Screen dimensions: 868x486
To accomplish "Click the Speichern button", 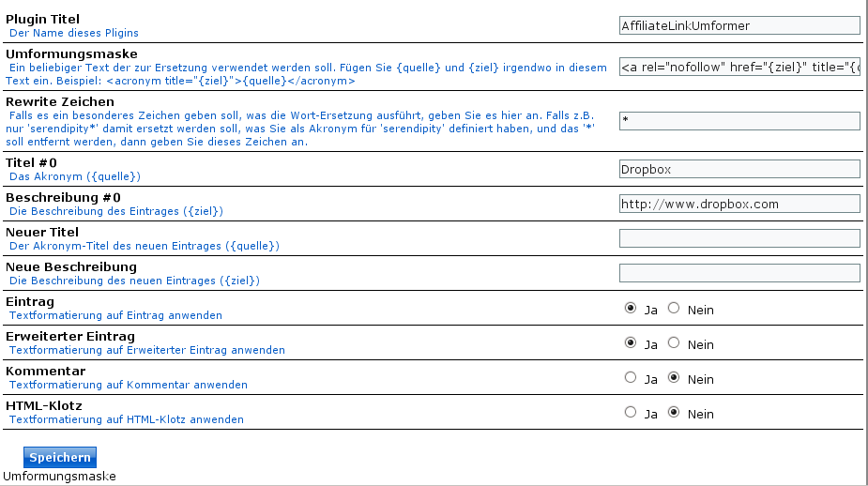I will click(60, 457).
